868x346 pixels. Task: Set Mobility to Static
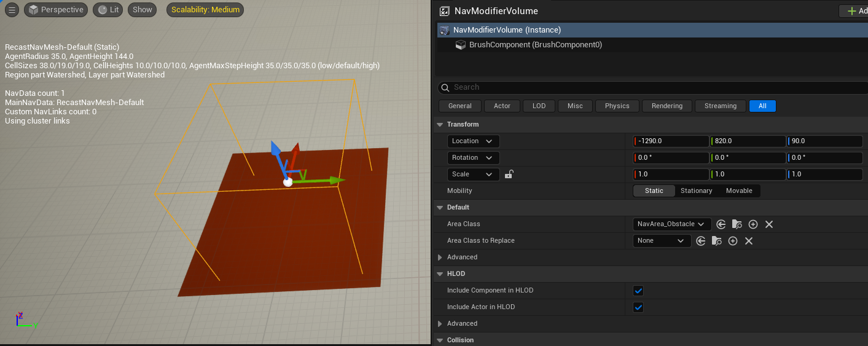[x=654, y=191]
